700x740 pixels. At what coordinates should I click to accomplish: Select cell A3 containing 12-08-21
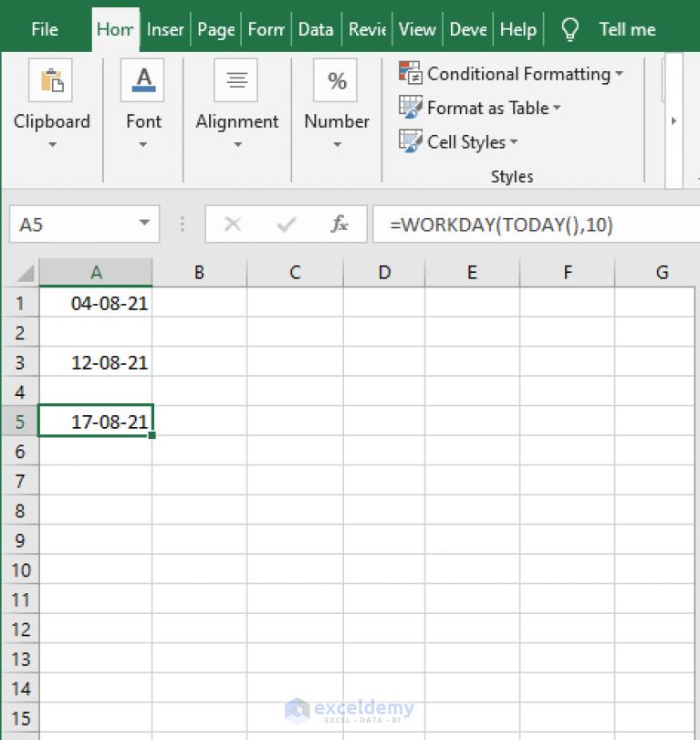[x=96, y=361]
